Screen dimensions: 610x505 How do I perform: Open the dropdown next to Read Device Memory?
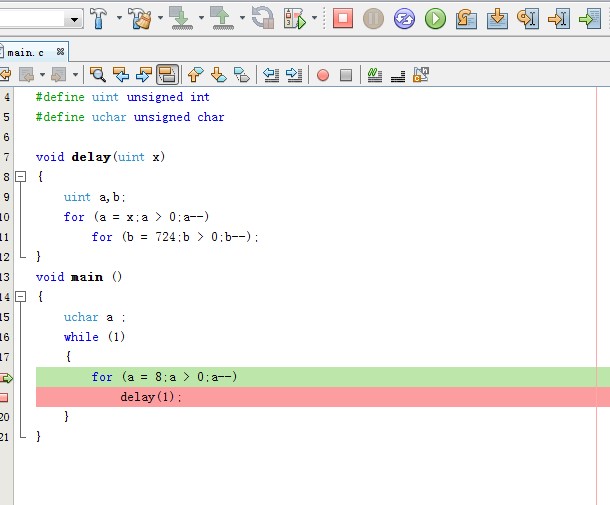pos(242,18)
